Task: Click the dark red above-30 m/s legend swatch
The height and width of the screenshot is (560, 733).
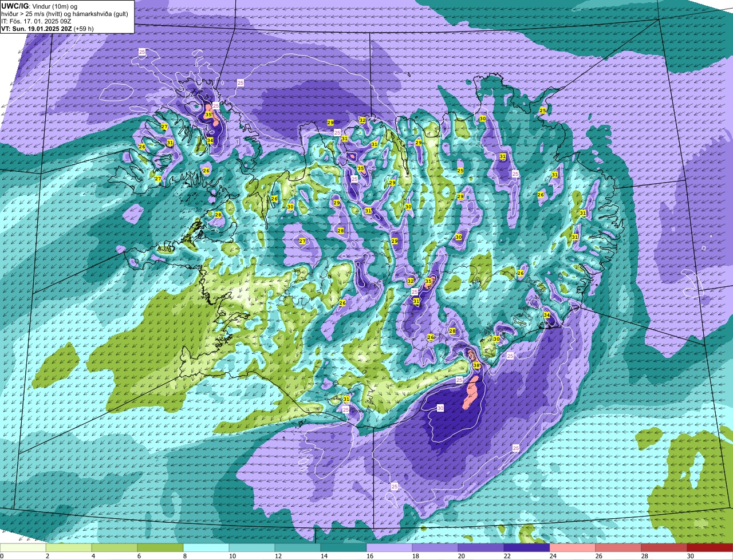Action: coord(710,548)
